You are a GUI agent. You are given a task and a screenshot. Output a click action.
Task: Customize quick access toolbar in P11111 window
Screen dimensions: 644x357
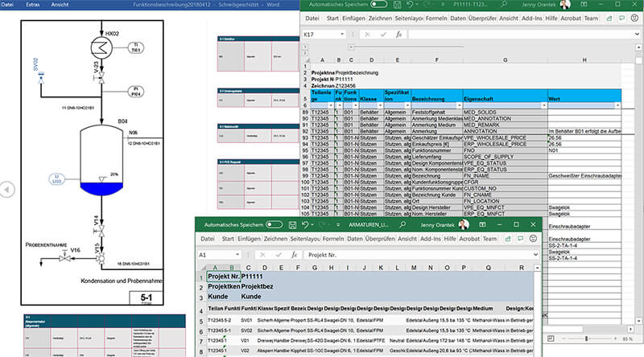442,5
